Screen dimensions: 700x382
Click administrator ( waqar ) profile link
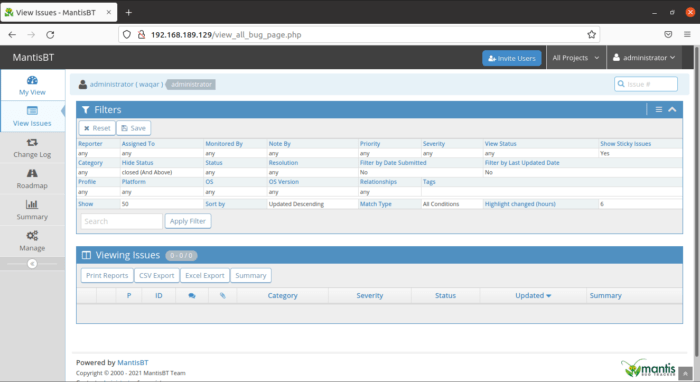126,84
